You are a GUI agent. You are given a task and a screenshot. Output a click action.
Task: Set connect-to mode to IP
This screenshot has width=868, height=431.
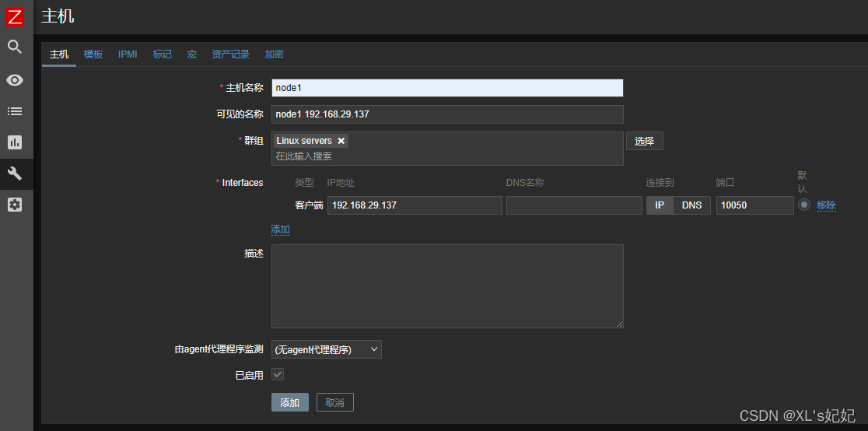click(x=660, y=205)
